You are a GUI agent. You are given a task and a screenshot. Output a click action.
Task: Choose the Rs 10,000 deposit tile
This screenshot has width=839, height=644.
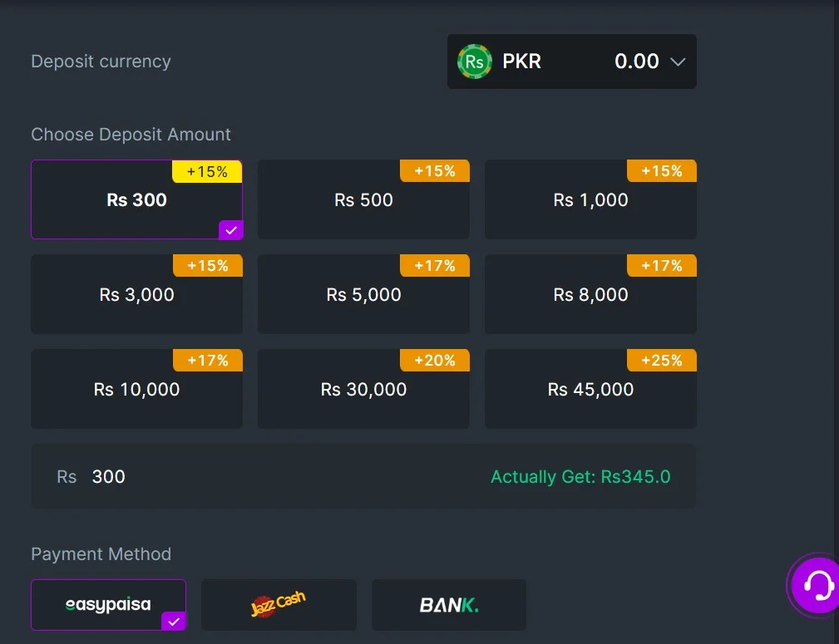(136, 389)
